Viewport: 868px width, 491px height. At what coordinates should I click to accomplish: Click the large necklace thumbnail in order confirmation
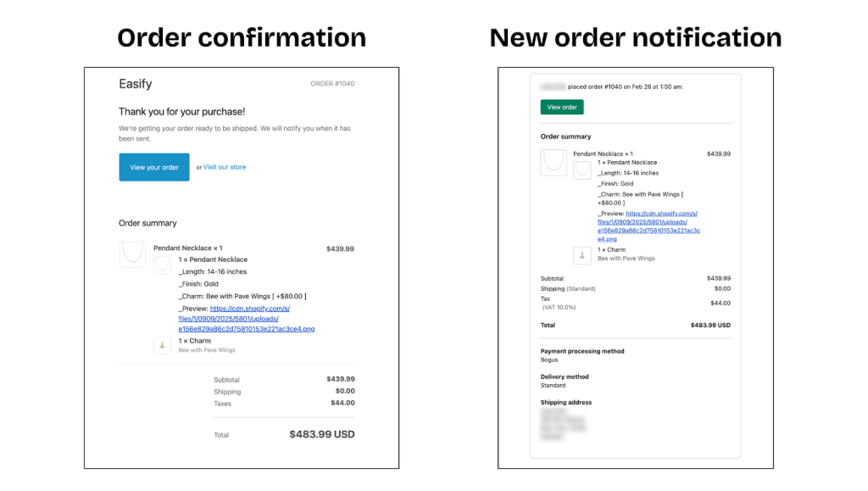click(132, 254)
